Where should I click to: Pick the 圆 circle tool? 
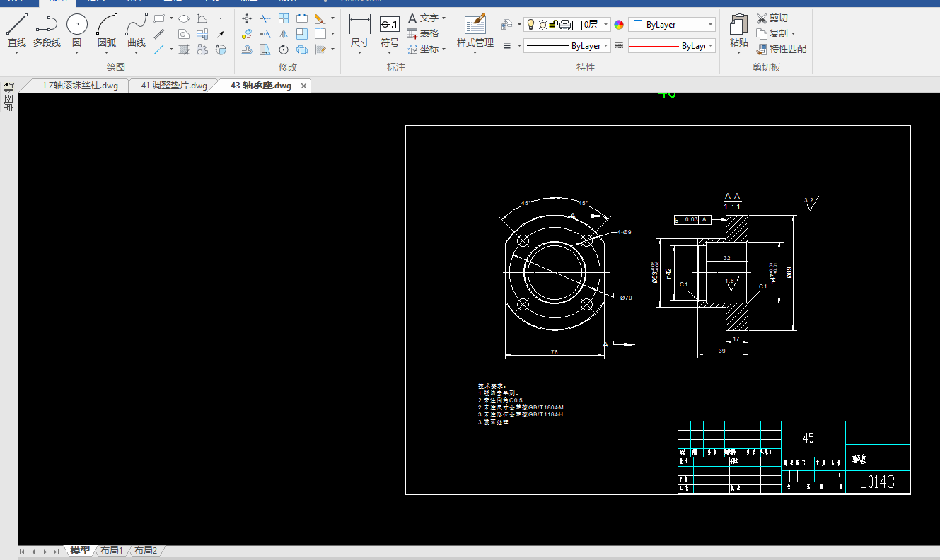[77, 25]
